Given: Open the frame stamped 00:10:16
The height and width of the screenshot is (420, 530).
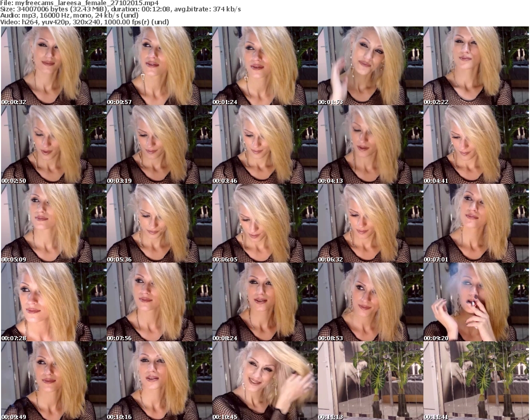Looking at the screenshot, I should click(159, 381).
